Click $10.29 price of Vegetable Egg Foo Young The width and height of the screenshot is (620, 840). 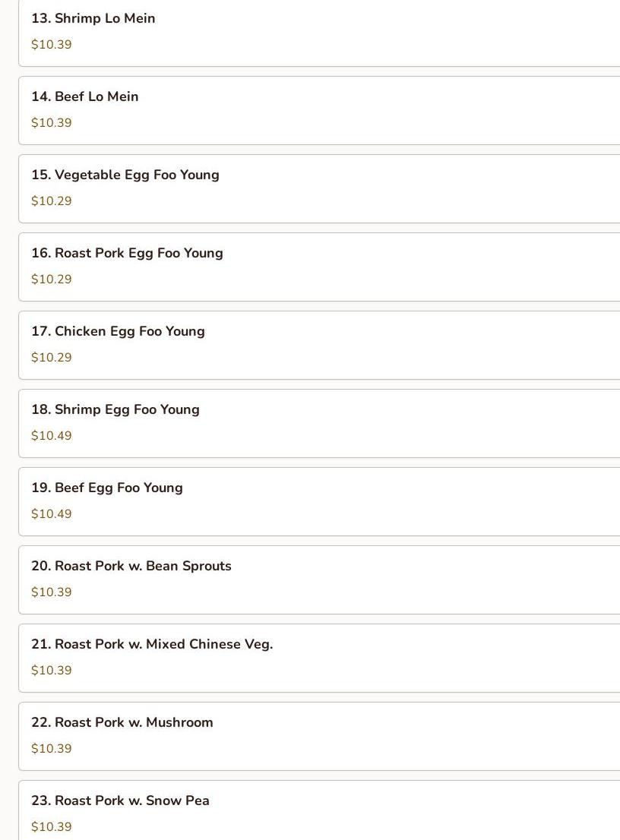(52, 201)
